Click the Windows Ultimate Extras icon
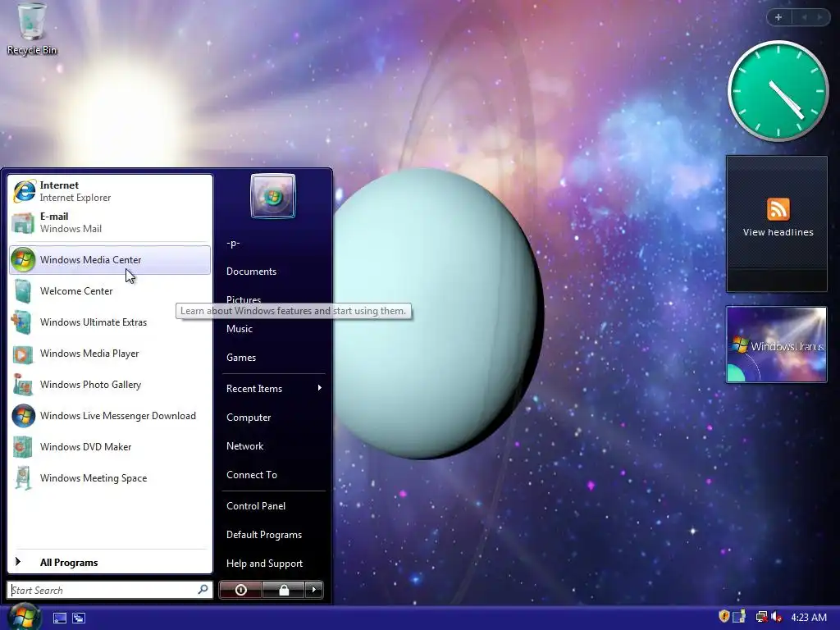The width and height of the screenshot is (840, 630). (23, 322)
